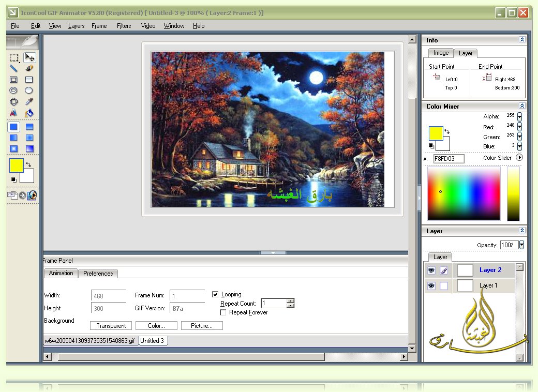Open the Filters menu

[x=124, y=26]
